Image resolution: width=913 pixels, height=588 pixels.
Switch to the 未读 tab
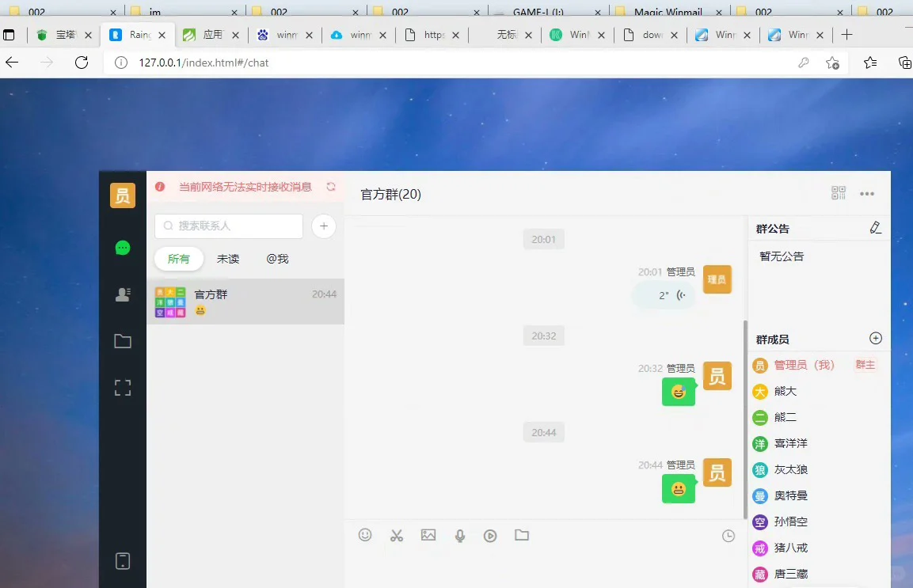228,258
